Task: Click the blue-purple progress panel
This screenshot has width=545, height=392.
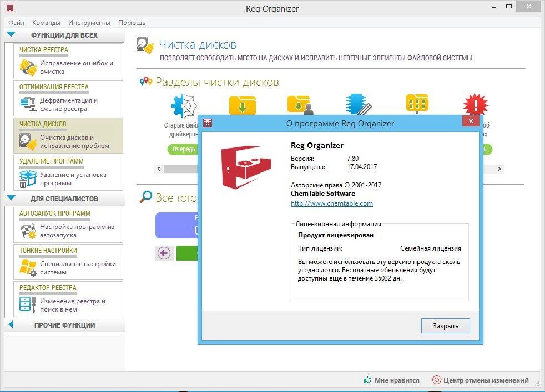Action: 176,225
